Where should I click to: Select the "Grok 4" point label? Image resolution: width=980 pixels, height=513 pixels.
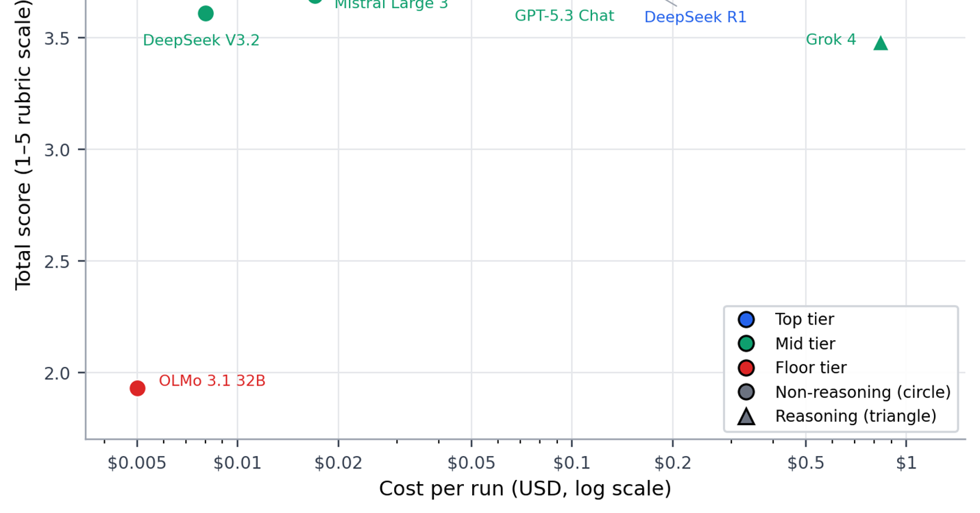pyautogui.click(x=831, y=40)
